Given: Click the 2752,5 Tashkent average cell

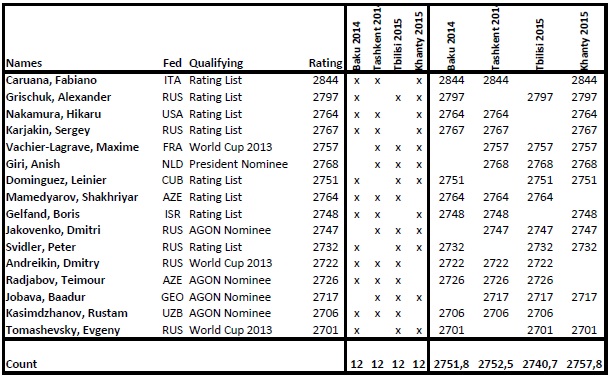Looking at the screenshot, I should click(x=496, y=364).
